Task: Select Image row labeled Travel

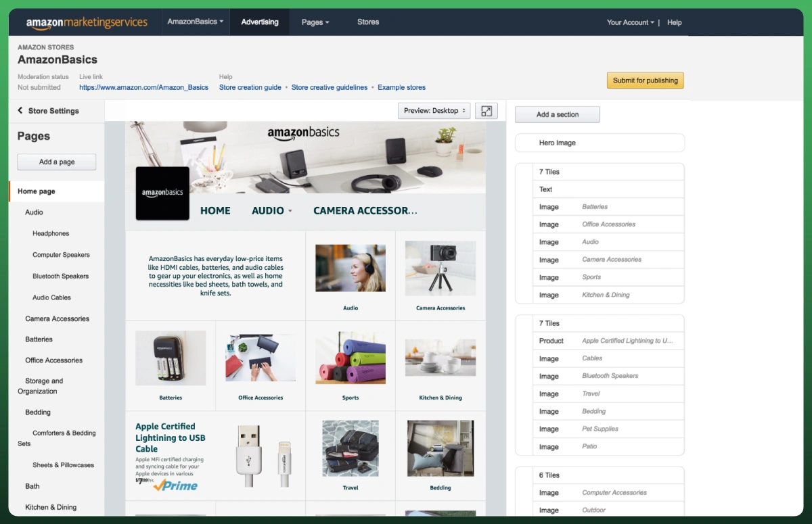Action: click(608, 394)
